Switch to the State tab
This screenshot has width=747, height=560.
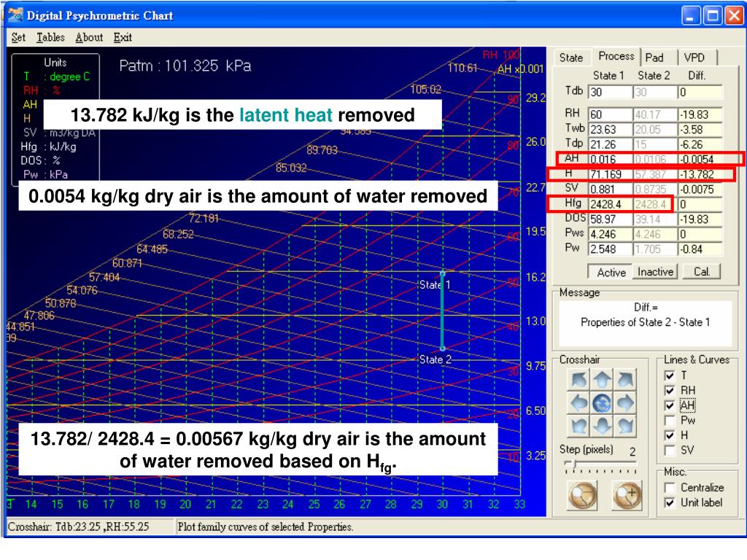(571, 58)
